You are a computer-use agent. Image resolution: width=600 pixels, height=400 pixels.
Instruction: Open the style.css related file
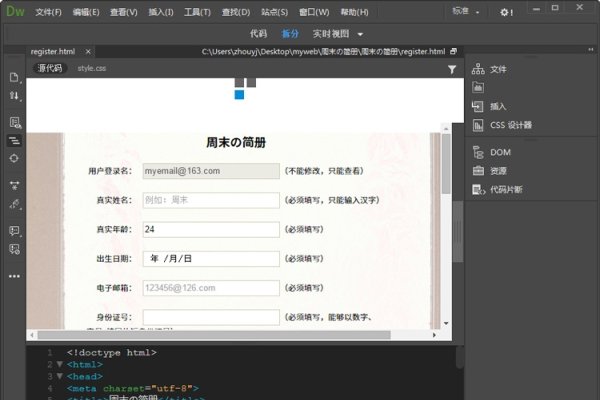point(92,69)
